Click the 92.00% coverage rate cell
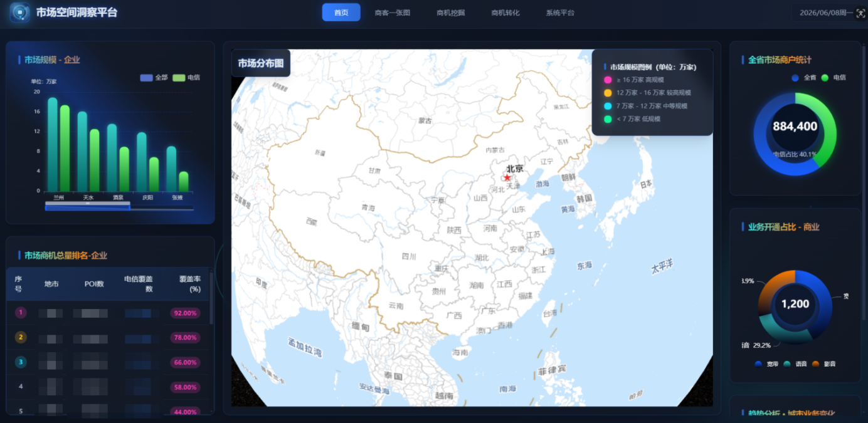This screenshot has height=423, width=868. 185,313
